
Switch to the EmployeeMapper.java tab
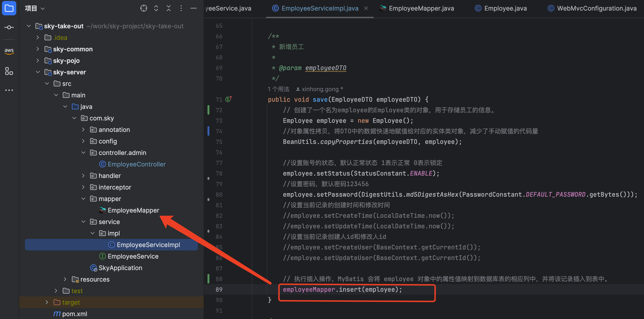tap(416, 8)
